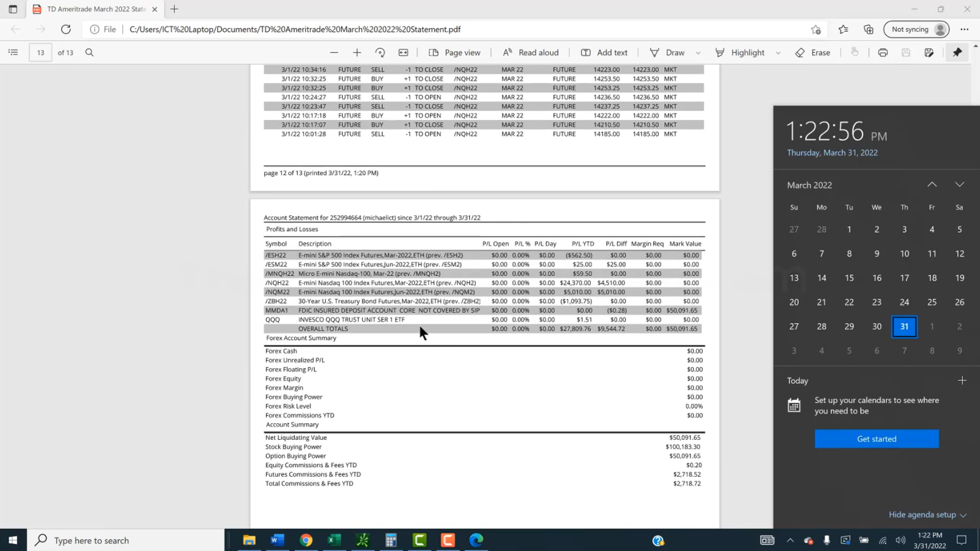Add this page to favorites

point(815,29)
